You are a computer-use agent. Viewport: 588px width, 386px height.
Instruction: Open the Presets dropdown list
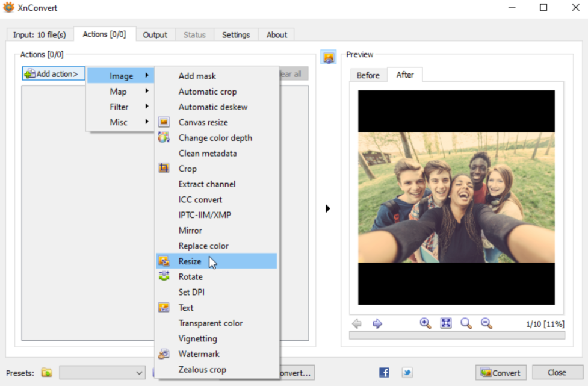pos(102,373)
